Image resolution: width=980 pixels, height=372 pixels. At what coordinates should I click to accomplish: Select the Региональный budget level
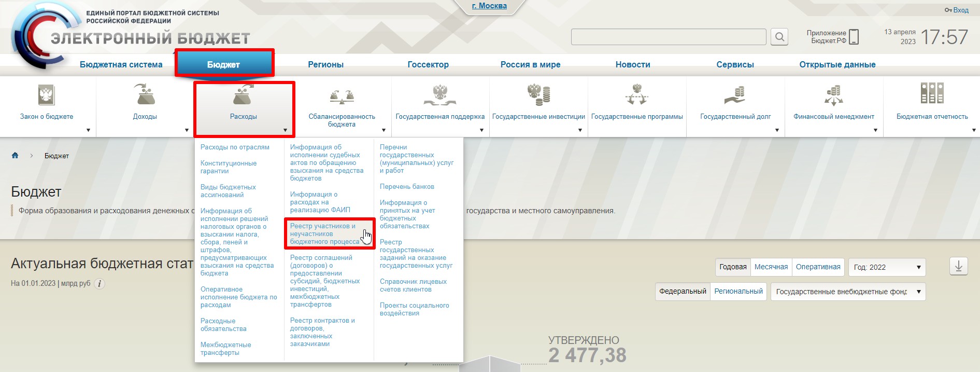(738, 291)
